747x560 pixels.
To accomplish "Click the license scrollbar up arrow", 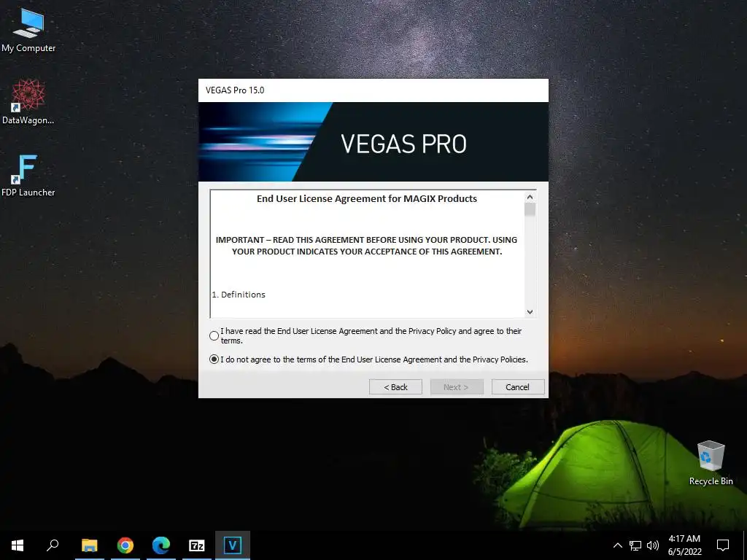I will tap(530, 197).
